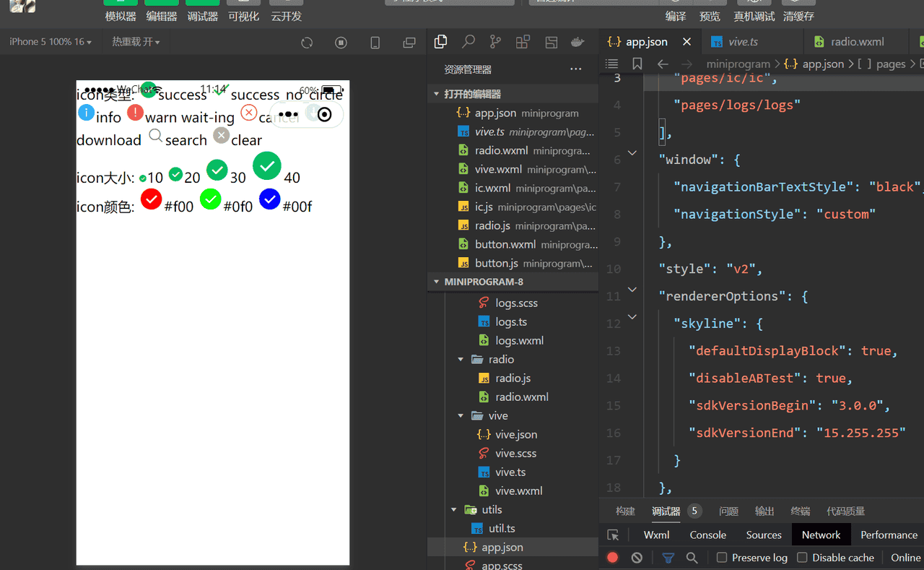Click the Docker whale icon

tap(577, 42)
